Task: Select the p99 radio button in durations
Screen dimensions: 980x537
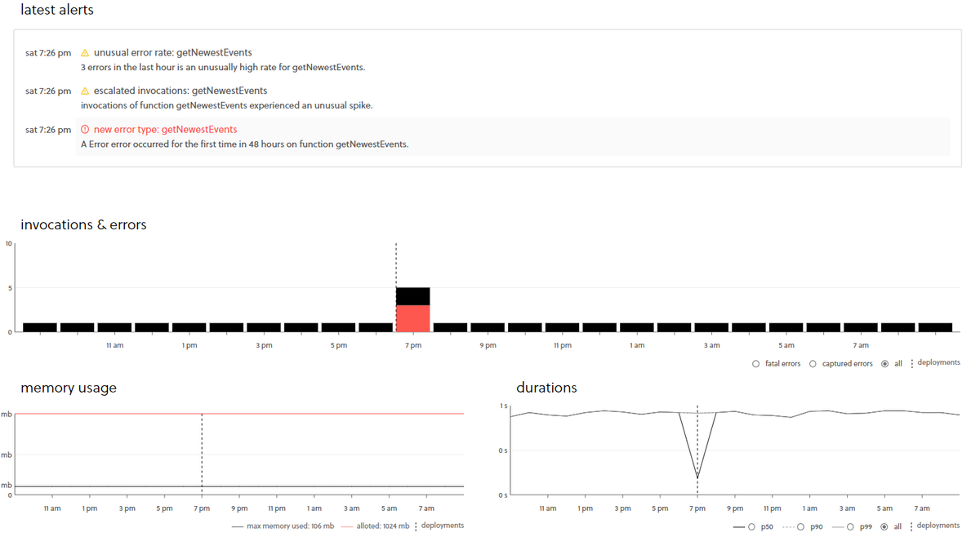Action: tap(850, 527)
